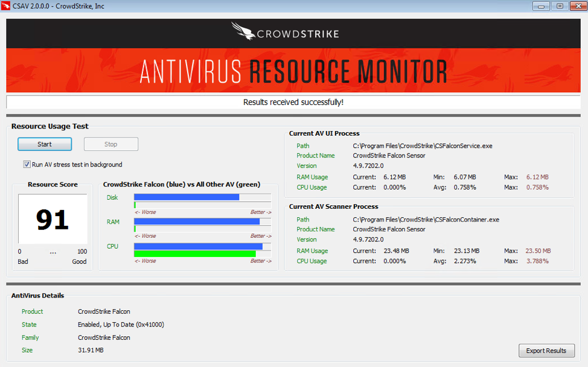Click the Resource Score value 91
Screen dimensions: 588x367
click(53, 219)
